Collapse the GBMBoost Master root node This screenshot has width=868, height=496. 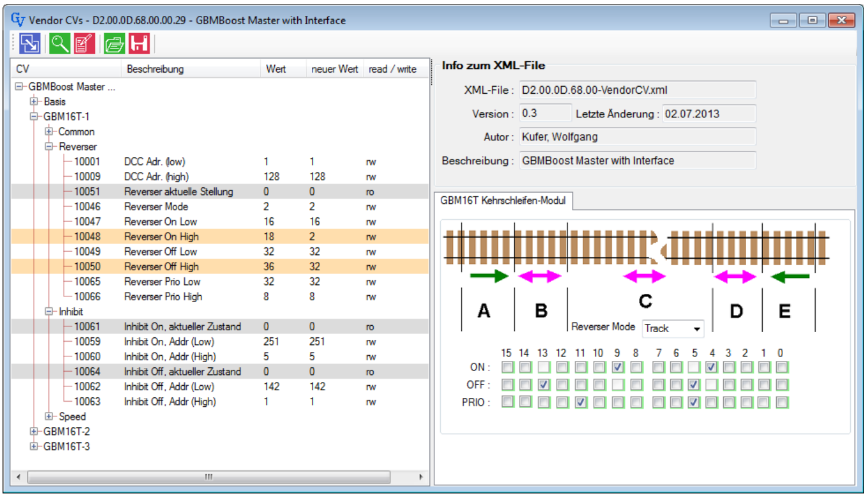click(x=19, y=87)
